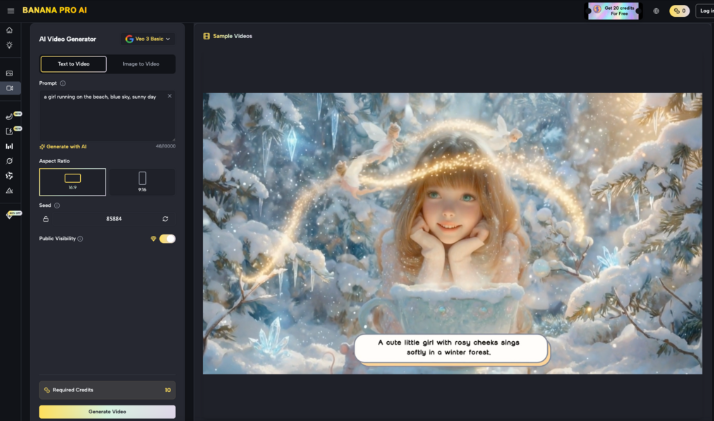The width and height of the screenshot is (714, 421).
Task: Click Generate with AI link
Action: pyautogui.click(x=63, y=146)
